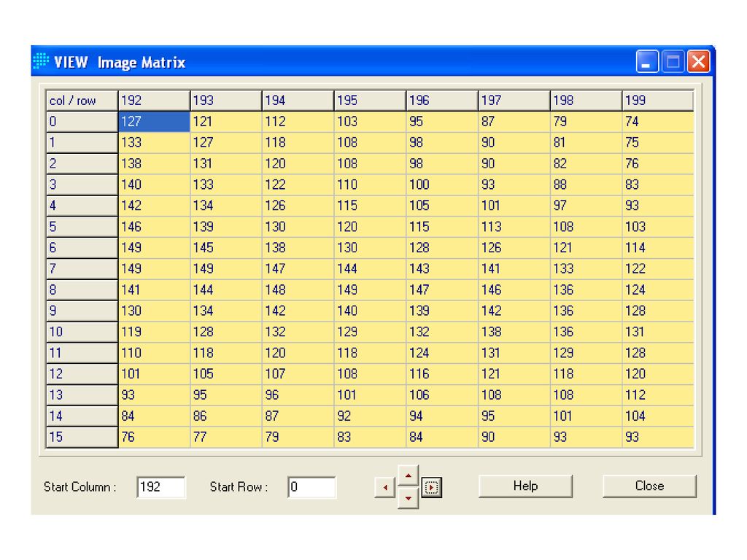Open the Help button
The height and width of the screenshot is (560, 747).
(525, 486)
